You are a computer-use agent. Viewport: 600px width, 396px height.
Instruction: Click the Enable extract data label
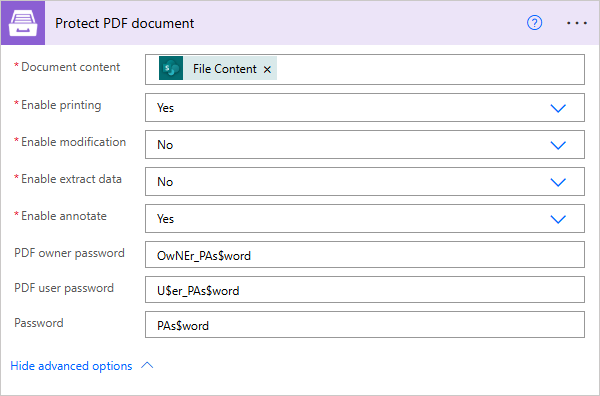tap(71, 179)
